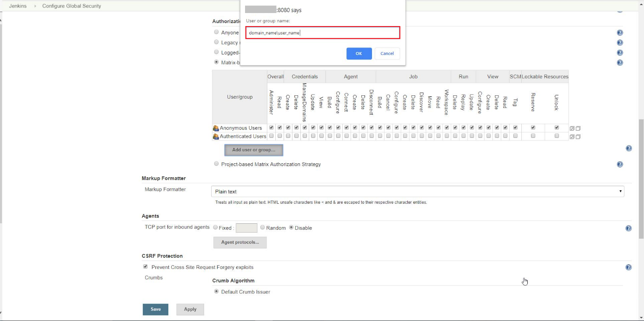Confirm dialog with OK button
Screen dimensions: 644x321
[x=359, y=53]
